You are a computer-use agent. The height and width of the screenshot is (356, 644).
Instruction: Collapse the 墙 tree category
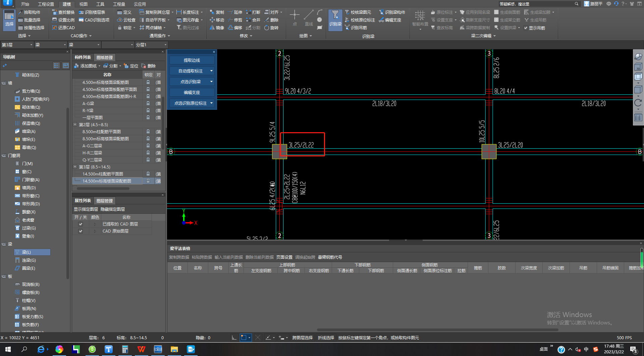point(4,83)
